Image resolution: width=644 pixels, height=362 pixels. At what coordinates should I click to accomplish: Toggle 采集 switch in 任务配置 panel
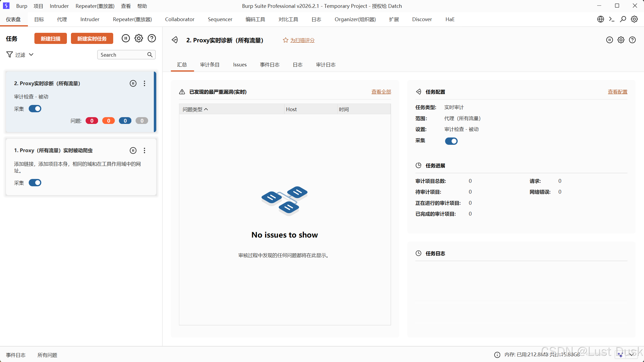tap(451, 141)
